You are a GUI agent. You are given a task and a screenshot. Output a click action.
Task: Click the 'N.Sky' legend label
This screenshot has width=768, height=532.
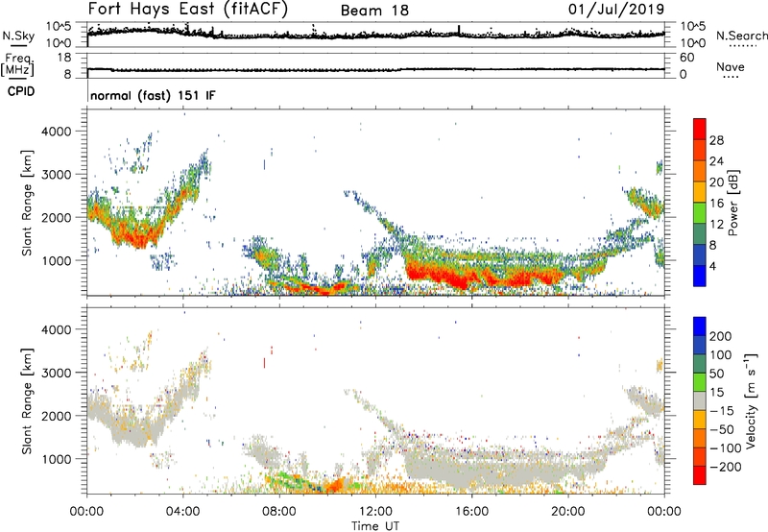pos(18,36)
